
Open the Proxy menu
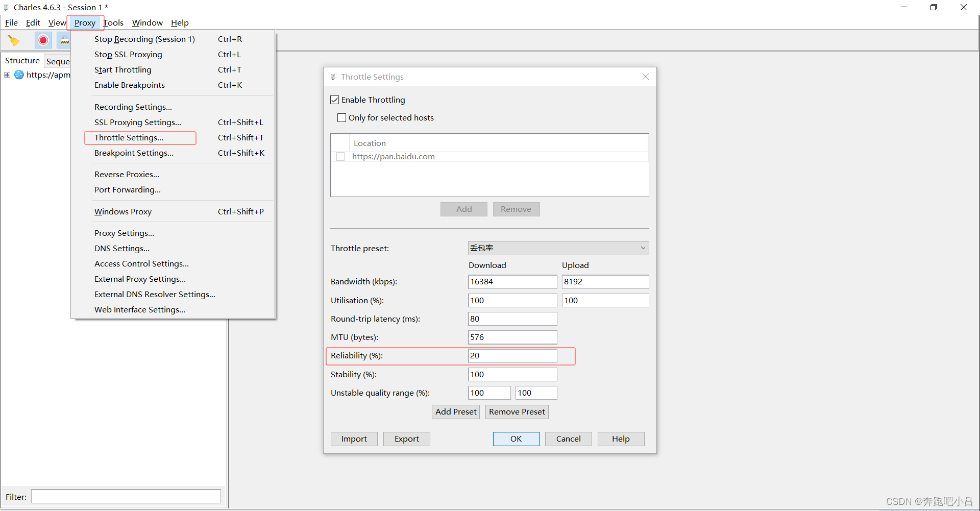pyautogui.click(x=85, y=23)
